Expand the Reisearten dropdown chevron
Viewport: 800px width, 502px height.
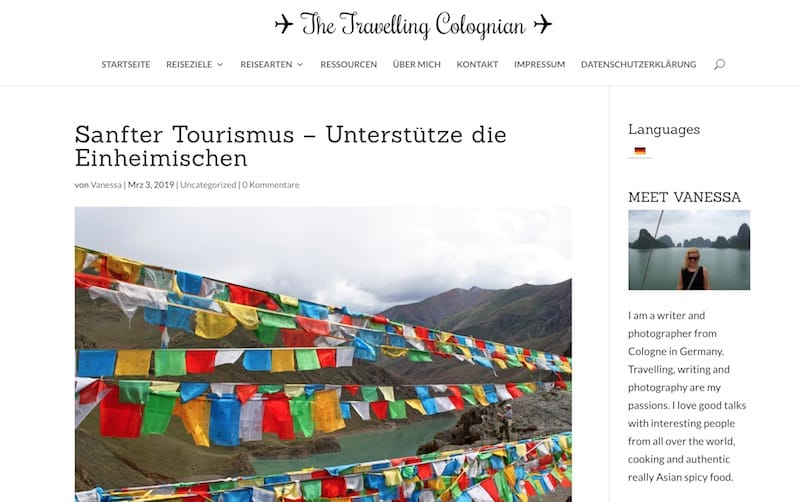tap(300, 64)
